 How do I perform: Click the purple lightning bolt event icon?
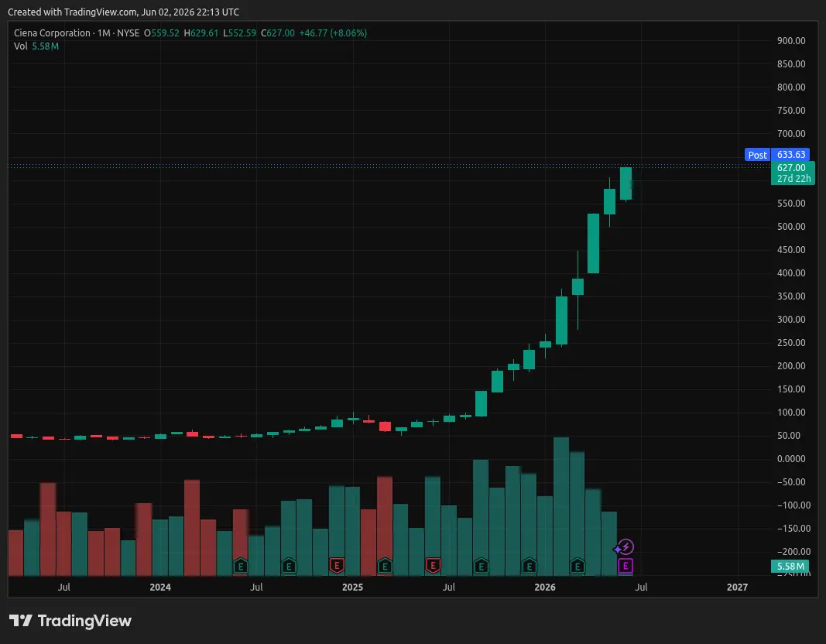(625, 547)
